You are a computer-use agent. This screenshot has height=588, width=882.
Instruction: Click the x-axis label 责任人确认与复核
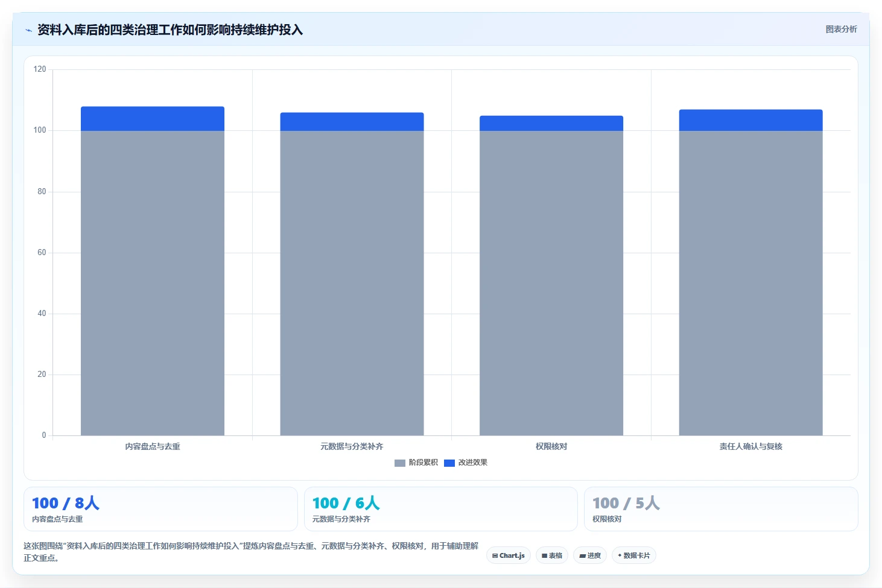tap(751, 447)
